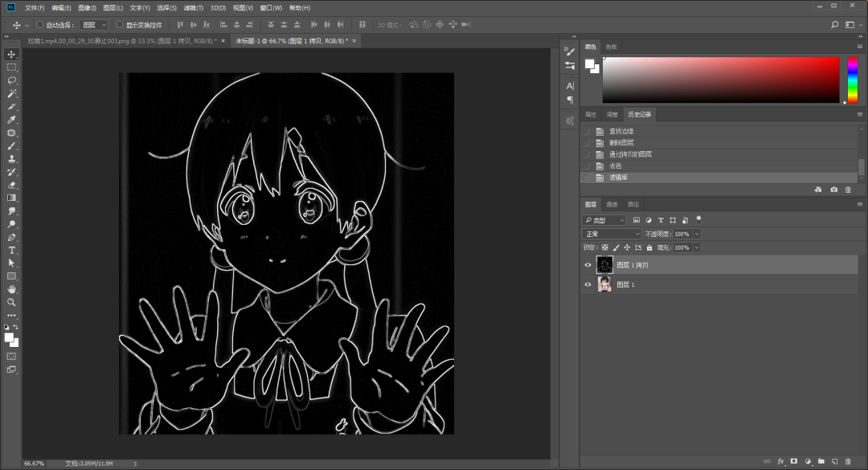
Task: Select the Crop tool
Action: [11, 107]
